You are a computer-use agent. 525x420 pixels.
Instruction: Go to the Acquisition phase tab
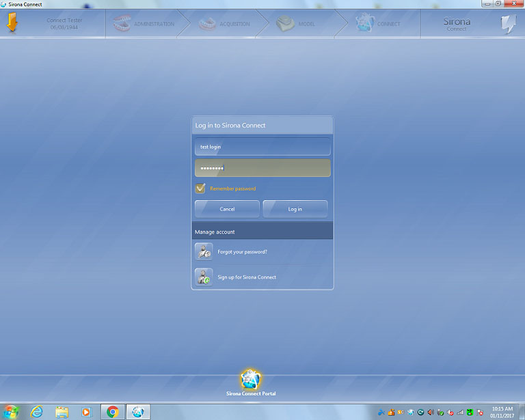coord(224,24)
